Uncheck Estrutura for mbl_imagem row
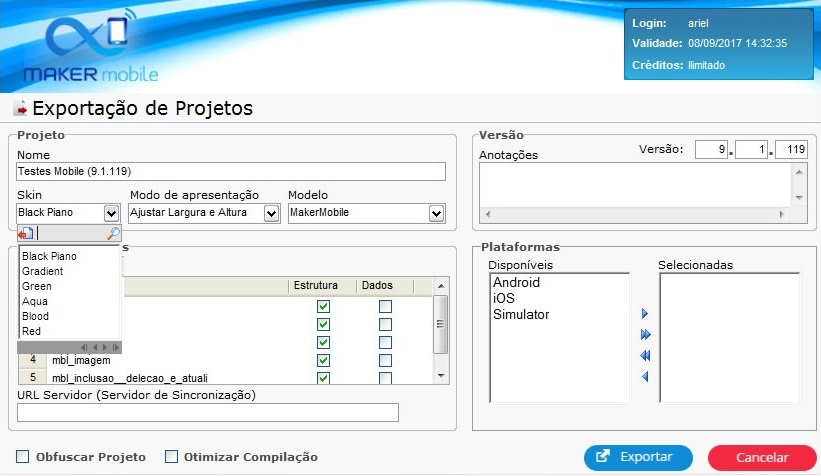This screenshot has height=476, width=821. (323, 359)
